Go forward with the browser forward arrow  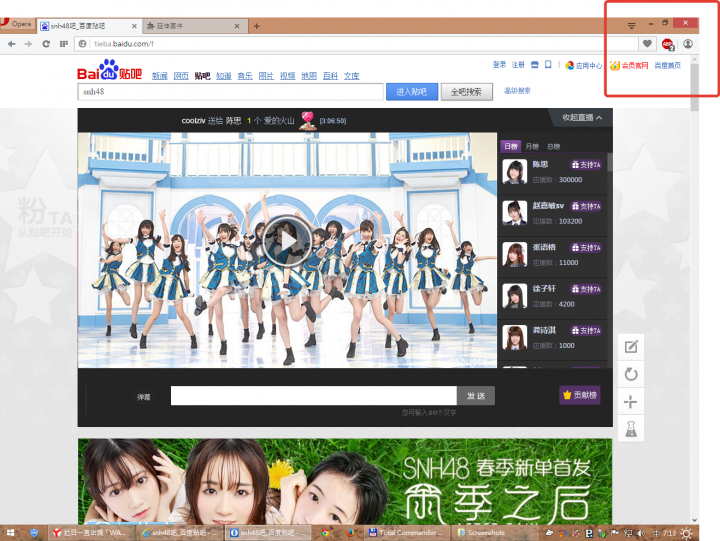[28, 44]
